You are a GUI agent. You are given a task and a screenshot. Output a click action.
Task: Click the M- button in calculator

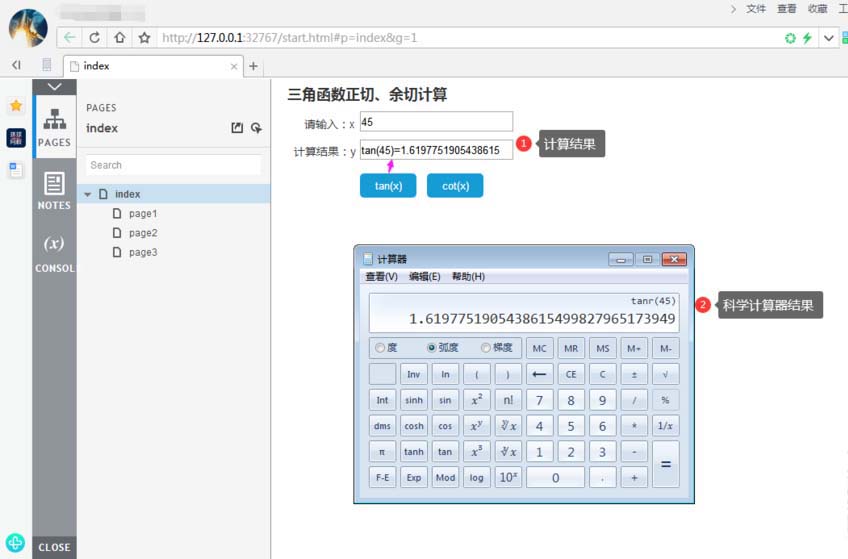[x=666, y=348]
